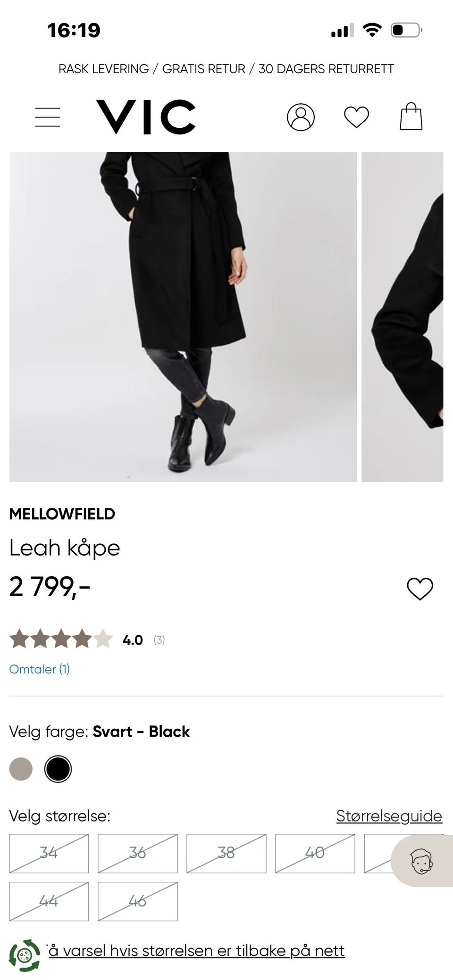Viewport: 453px width, 980px height.
Task: Tap the back-in-stock size notification link
Action: coord(196,951)
